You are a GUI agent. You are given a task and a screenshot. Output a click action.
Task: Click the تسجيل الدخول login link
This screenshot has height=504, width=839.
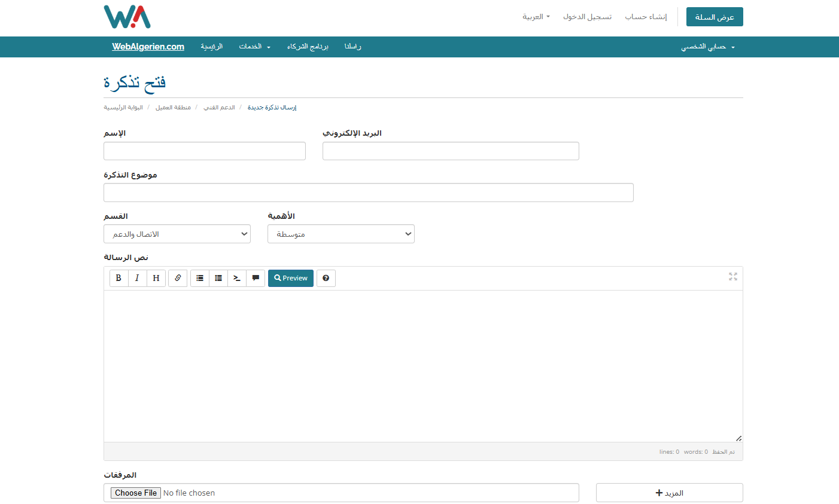[x=587, y=17]
